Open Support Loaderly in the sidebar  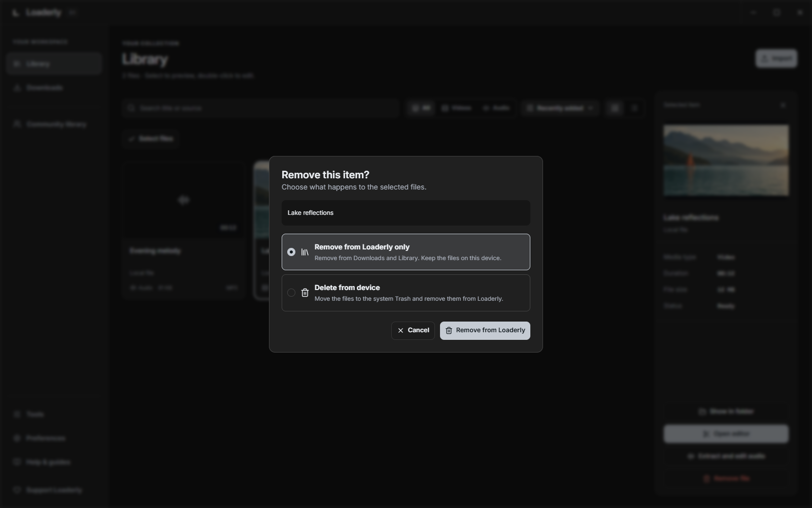click(x=54, y=490)
